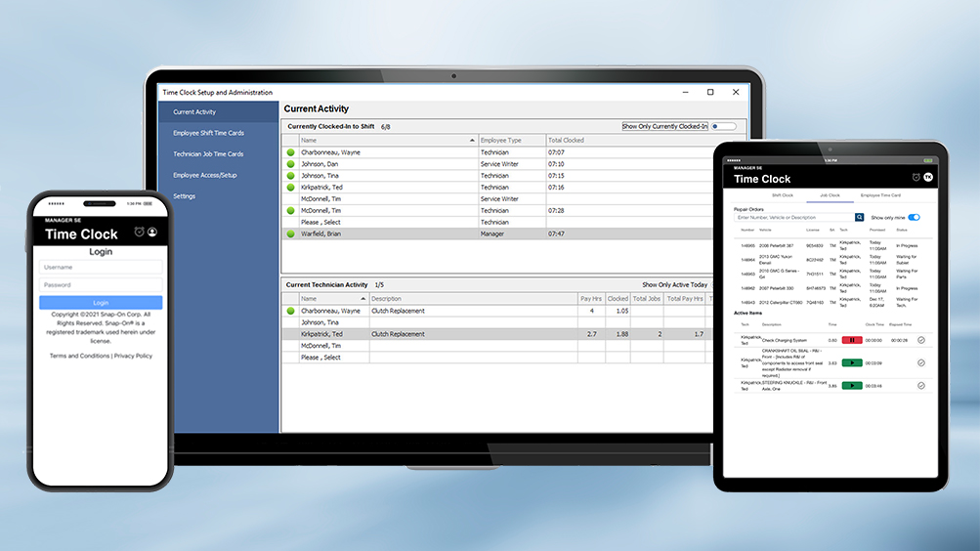Sort the shift list by the Name column arrow
Viewport: 980px width, 551px height.
coord(472,141)
